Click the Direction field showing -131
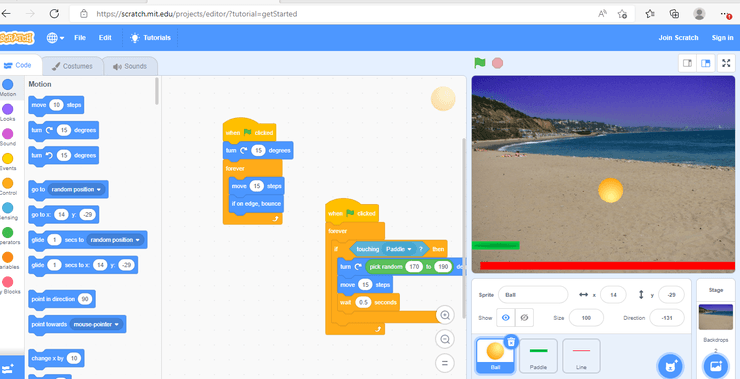740x379 pixels. pos(667,318)
